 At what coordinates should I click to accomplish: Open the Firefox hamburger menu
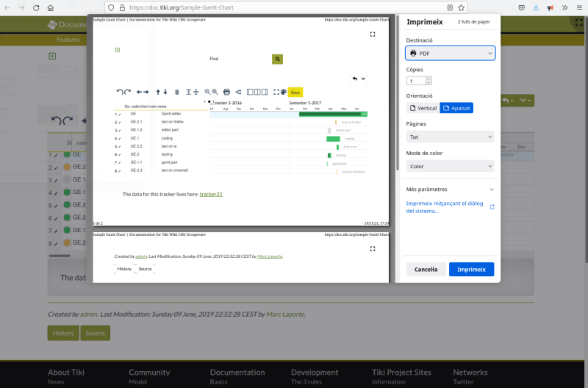pyautogui.click(x=579, y=7)
